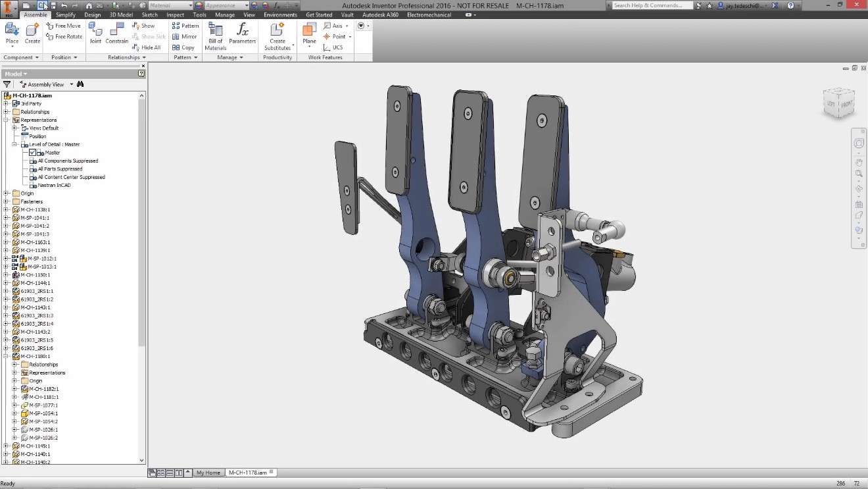Select the Joint tool

click(95, 33)
